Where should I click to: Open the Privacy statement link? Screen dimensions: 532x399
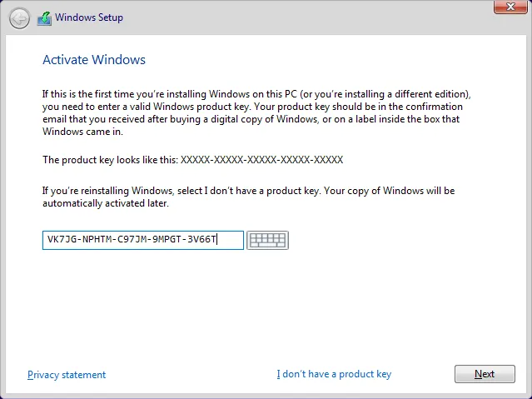[x=67, y=375]
